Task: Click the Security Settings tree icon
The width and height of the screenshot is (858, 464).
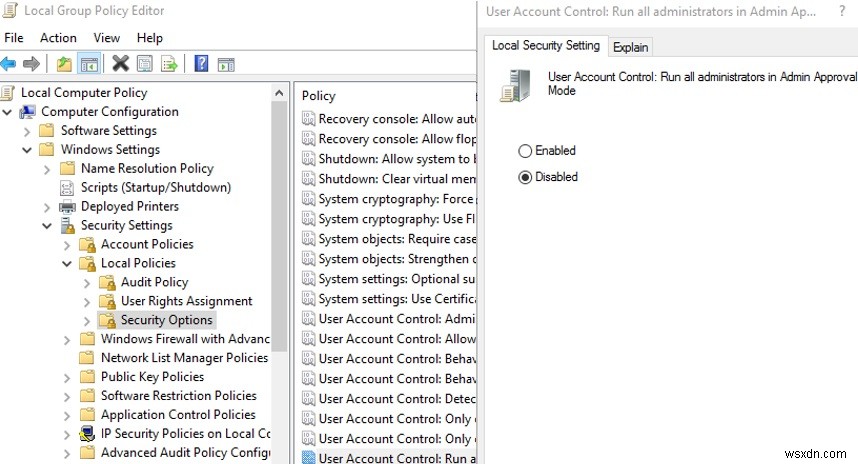Action: pos(67,225)
